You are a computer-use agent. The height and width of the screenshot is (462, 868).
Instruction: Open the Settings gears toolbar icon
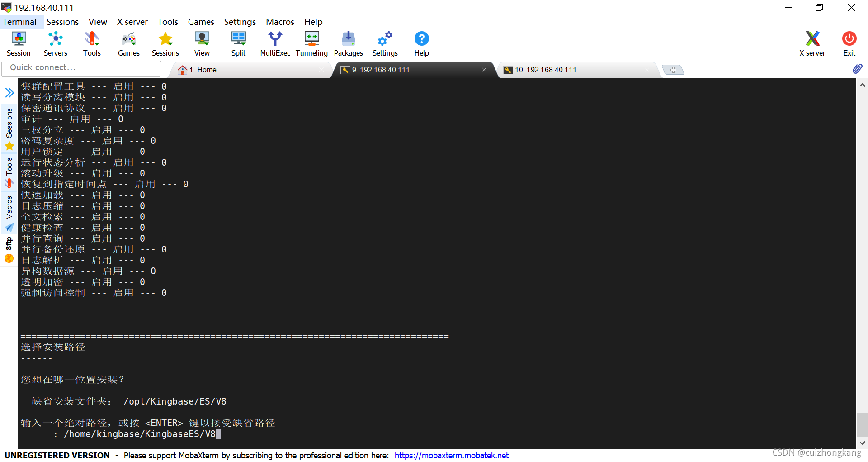coord(385,43)
